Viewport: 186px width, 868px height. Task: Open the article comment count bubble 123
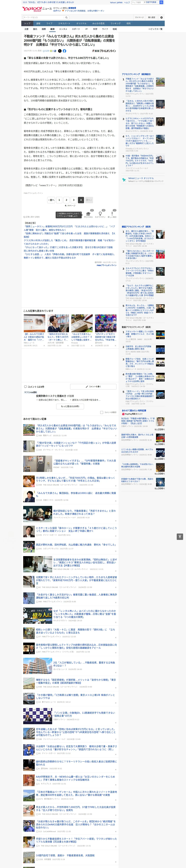(46, 51)
